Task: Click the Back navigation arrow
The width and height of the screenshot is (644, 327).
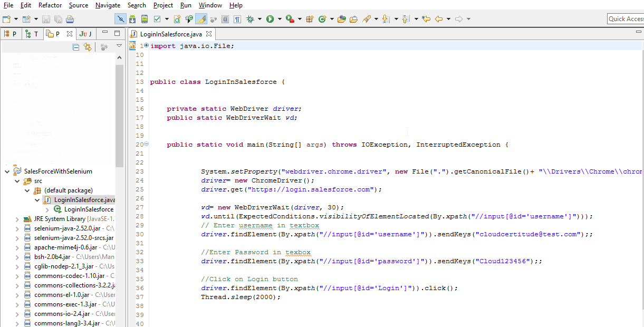Action: [x=439, y=19]
